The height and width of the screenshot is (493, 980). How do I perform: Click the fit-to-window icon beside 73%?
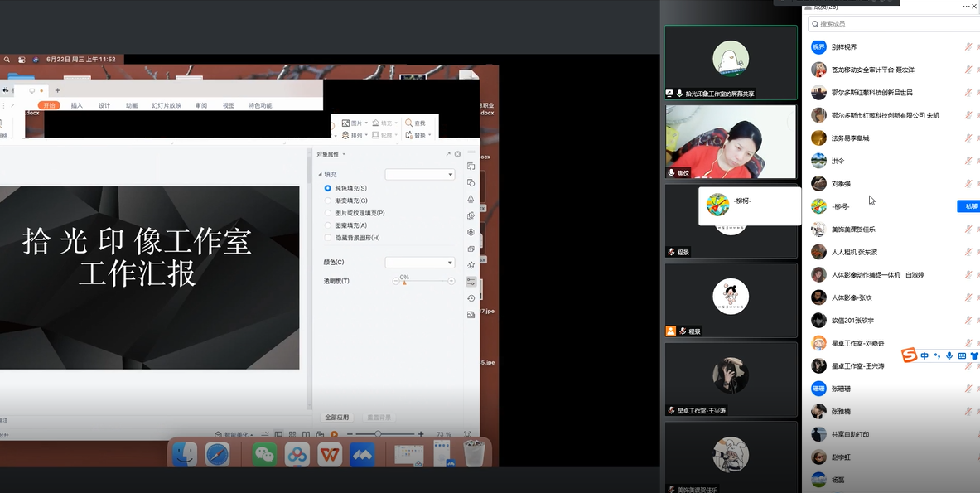click(467, 434)
